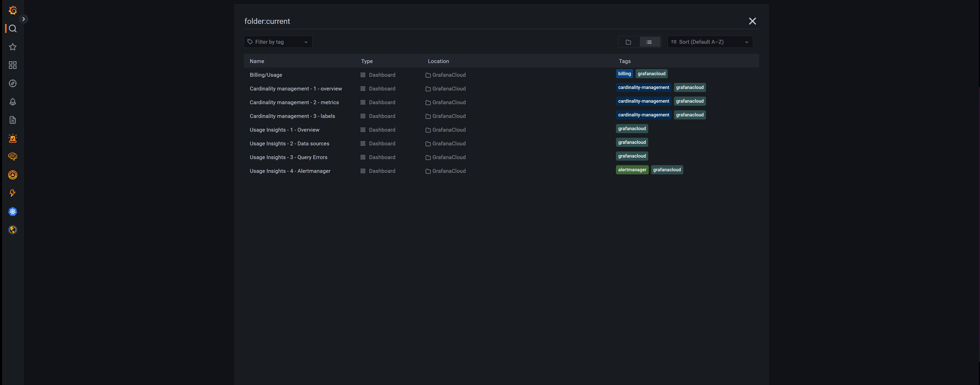The height and width of the screenshot is (385, 980).
Task: Open Alerting via the bell icon
Action: point(12,101)
